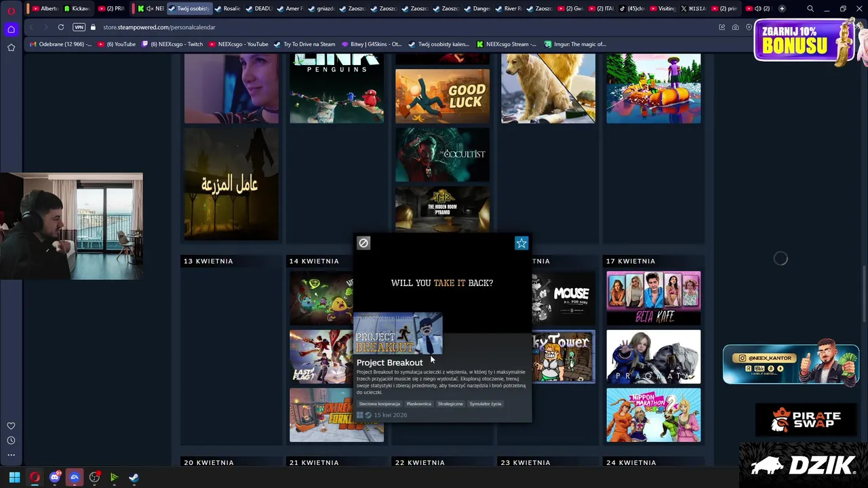
Task: Click the address bar URL field
Action: (407, 27)
